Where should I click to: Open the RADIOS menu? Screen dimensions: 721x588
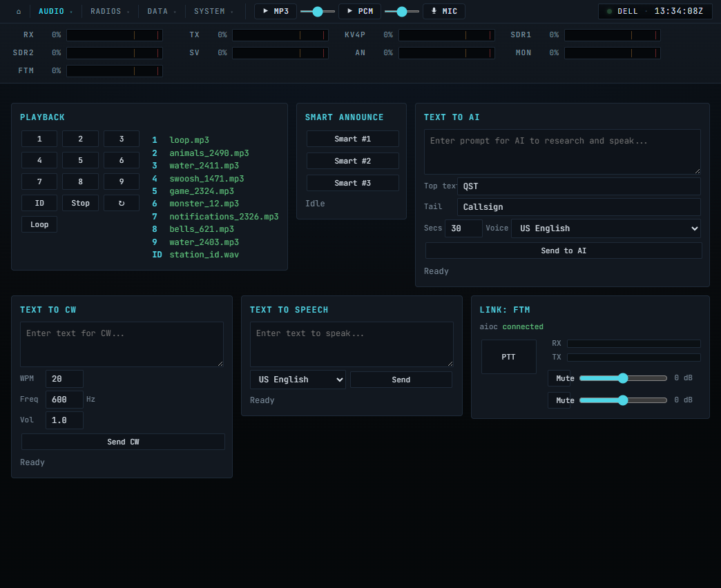[x=110, y=11]
